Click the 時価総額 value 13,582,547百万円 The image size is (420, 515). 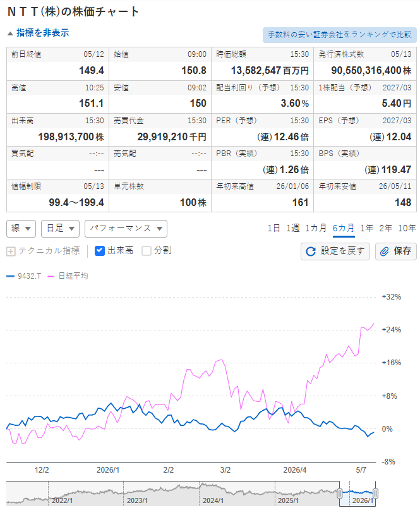270,71
